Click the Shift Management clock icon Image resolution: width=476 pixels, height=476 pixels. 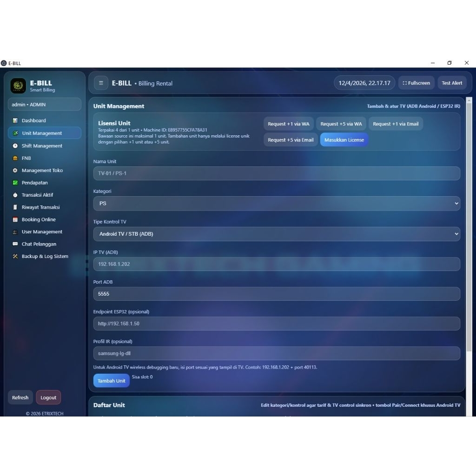(15, 145)
